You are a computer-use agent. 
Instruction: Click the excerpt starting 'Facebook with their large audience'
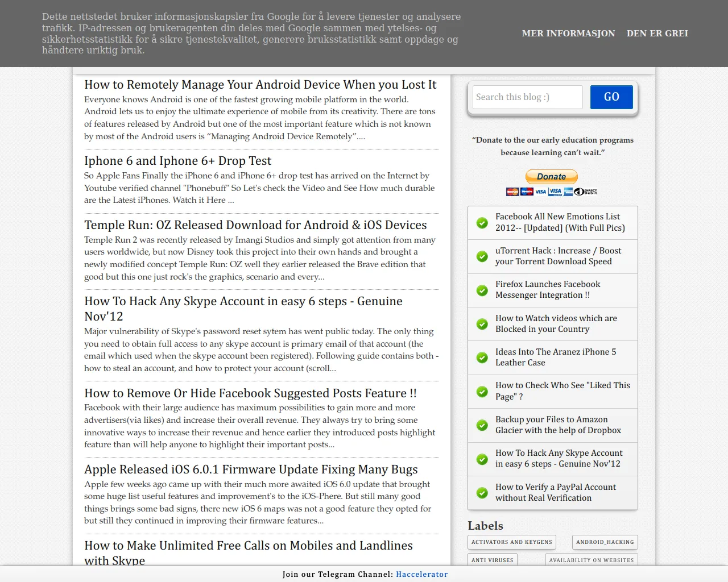pyautogui.click(x=260, y=426)
